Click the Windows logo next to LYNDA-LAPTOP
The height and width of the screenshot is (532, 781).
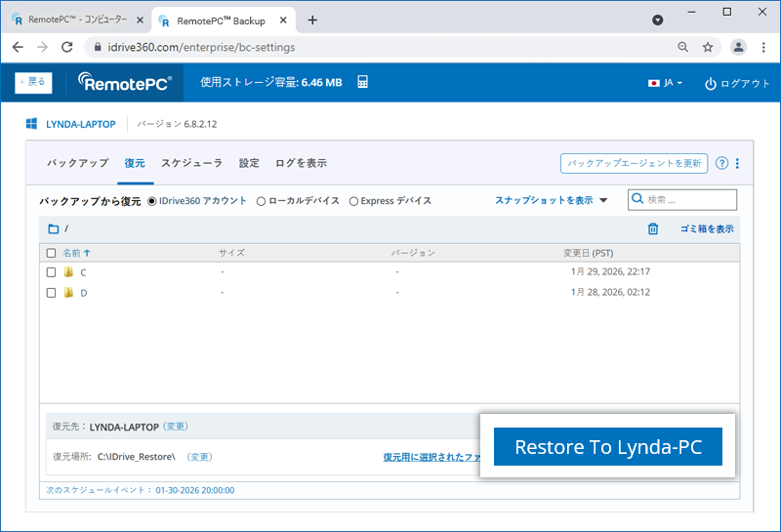[x=31, y=124]
